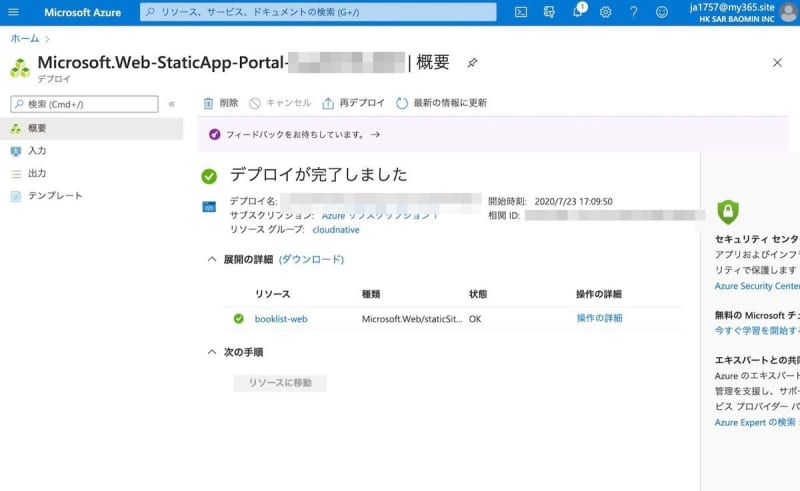Open 操作の詳細 link for booklist-web
800x491 pixels.
pos(599,318)
